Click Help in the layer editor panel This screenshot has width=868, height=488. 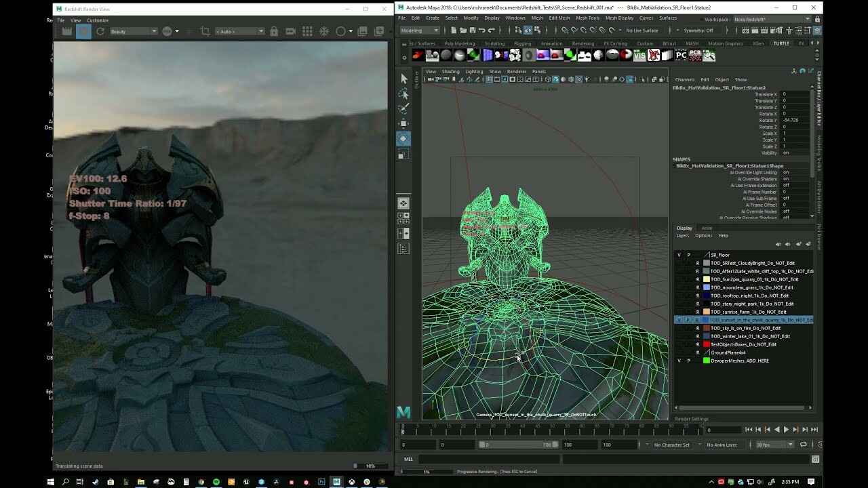point(723,235)
